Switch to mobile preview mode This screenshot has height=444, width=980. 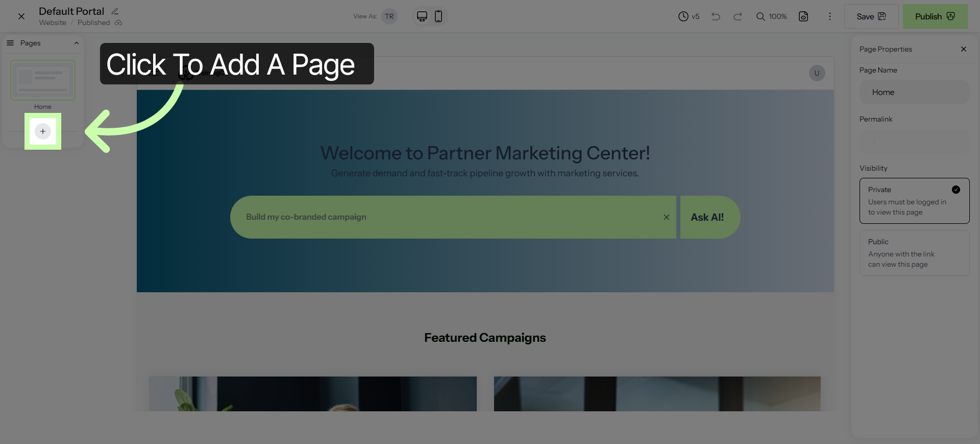pos(438,16)
